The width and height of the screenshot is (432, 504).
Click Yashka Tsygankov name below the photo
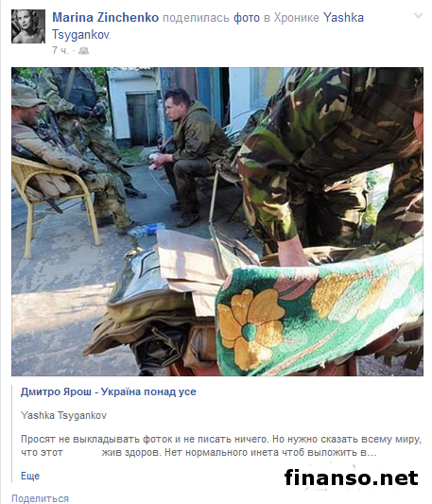(63, 415)
